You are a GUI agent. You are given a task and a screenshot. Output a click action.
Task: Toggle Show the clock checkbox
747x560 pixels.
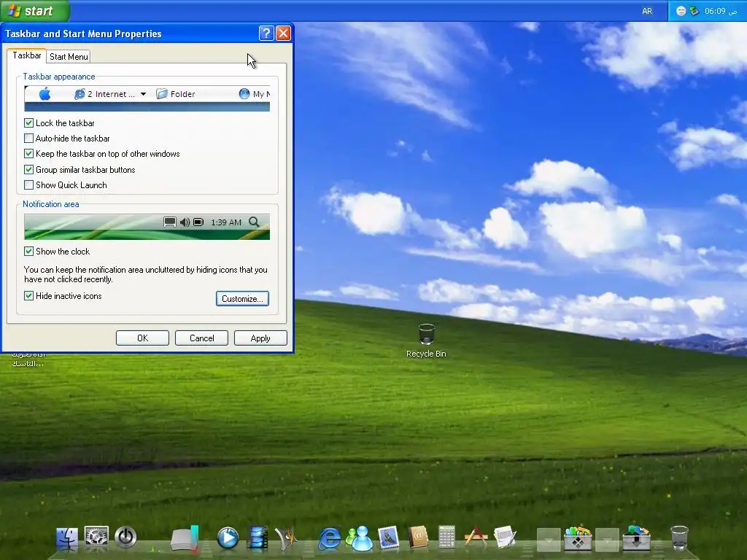coord(28,252)
